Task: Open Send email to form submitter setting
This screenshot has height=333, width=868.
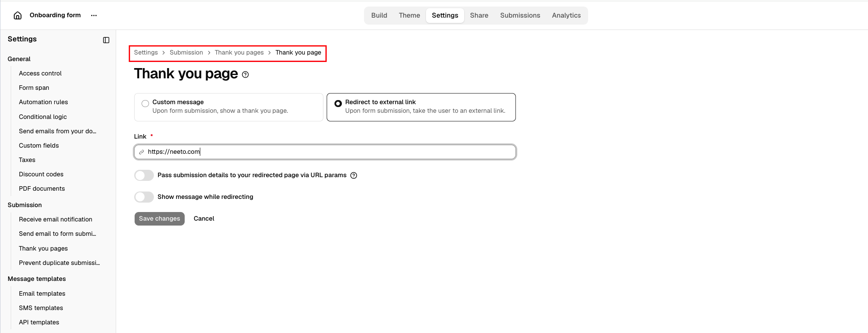Action: (x=57, y=234)
